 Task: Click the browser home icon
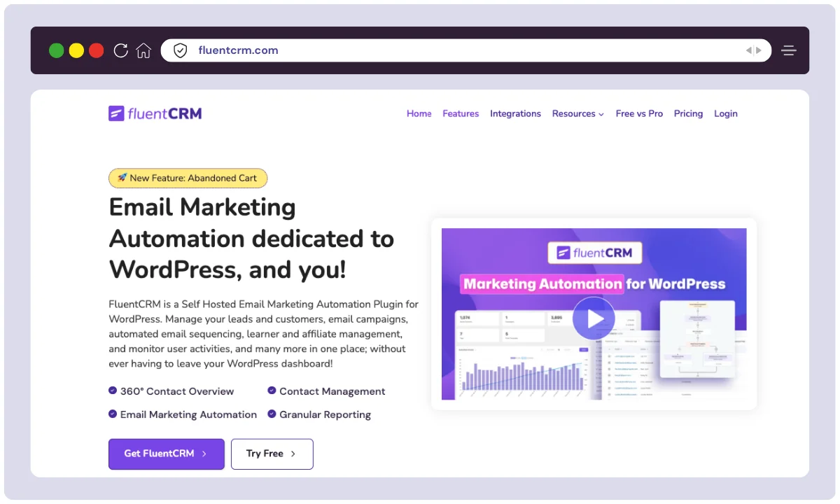143,50
